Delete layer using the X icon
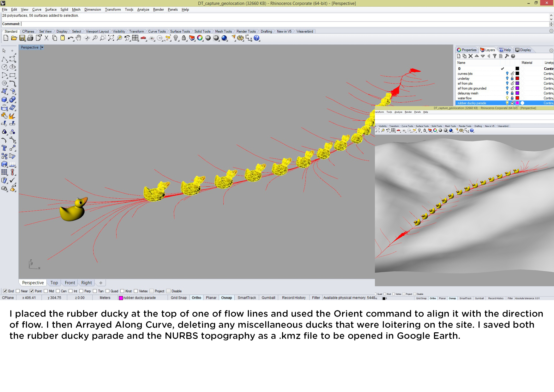 click(x=471, y=56)
